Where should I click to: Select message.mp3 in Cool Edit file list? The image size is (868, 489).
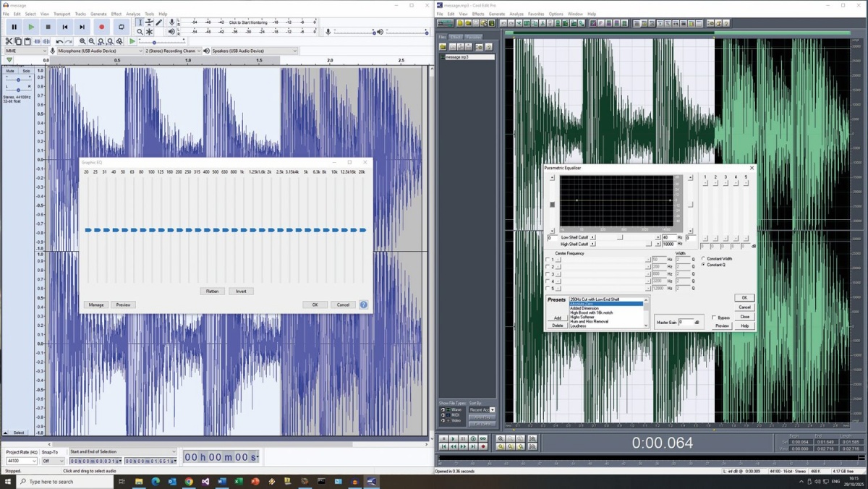click(467, 56)
